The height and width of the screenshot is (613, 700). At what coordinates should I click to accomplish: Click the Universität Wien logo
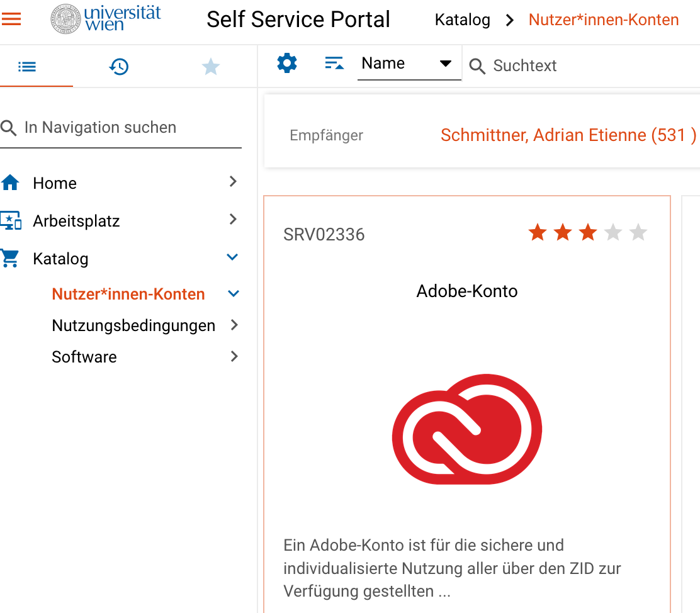click(106, 19)
